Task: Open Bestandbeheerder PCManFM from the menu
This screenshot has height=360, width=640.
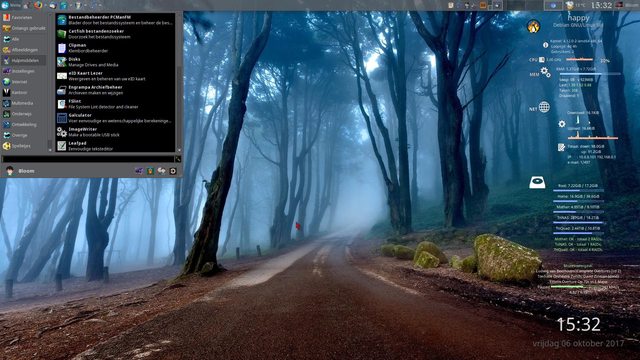Action: pos(116,20)
